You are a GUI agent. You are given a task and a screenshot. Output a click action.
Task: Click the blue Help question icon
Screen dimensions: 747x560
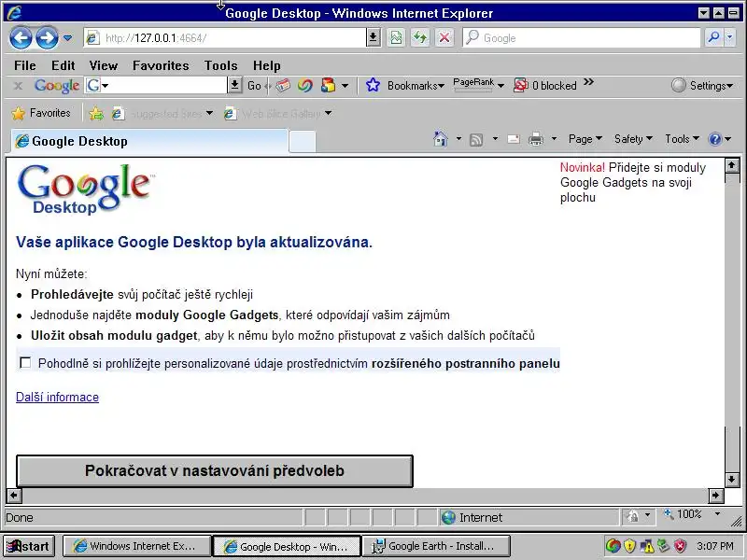click(x=714, y=139)
